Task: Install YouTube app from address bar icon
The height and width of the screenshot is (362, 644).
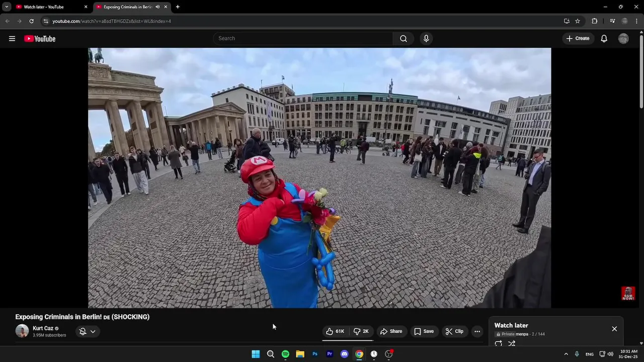Action: [x=567, y=21]
